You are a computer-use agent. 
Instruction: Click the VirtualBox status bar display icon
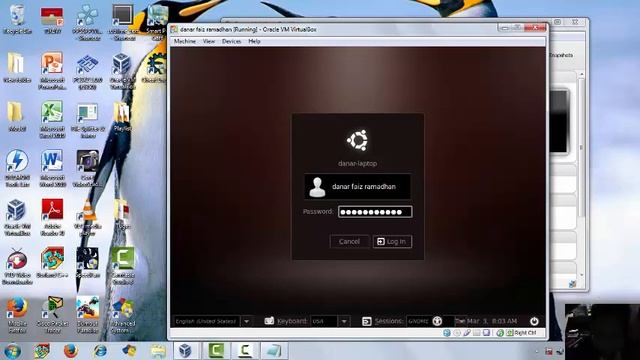click(x=486, y=333)
